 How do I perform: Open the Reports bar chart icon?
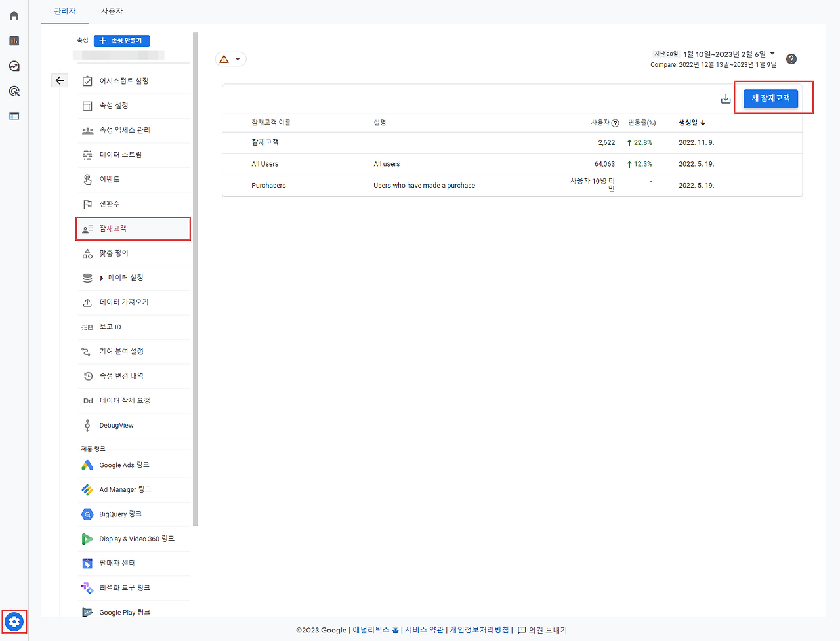pos(14,41)
